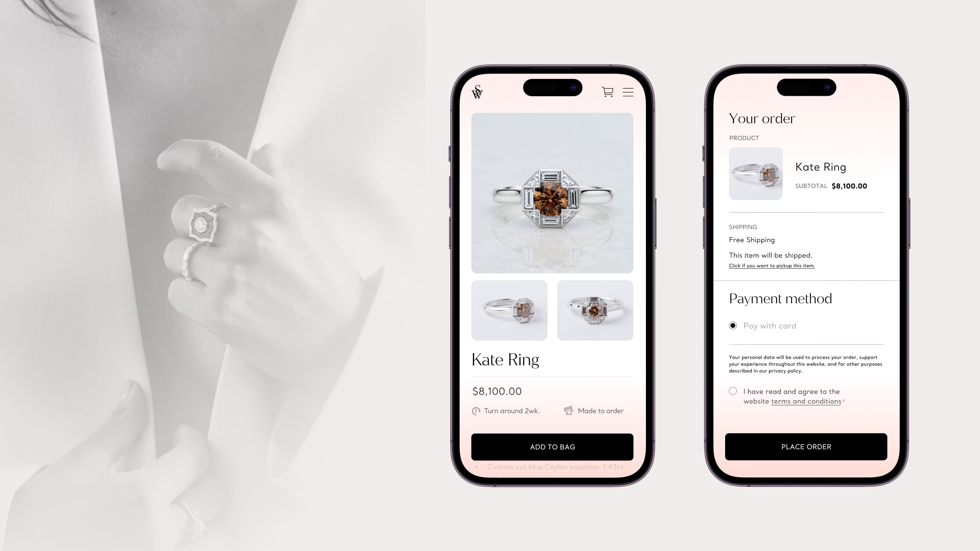This screenshot has width=980, height=551.
Task: Select the Pay with card radio button
Action: (733, 326)
